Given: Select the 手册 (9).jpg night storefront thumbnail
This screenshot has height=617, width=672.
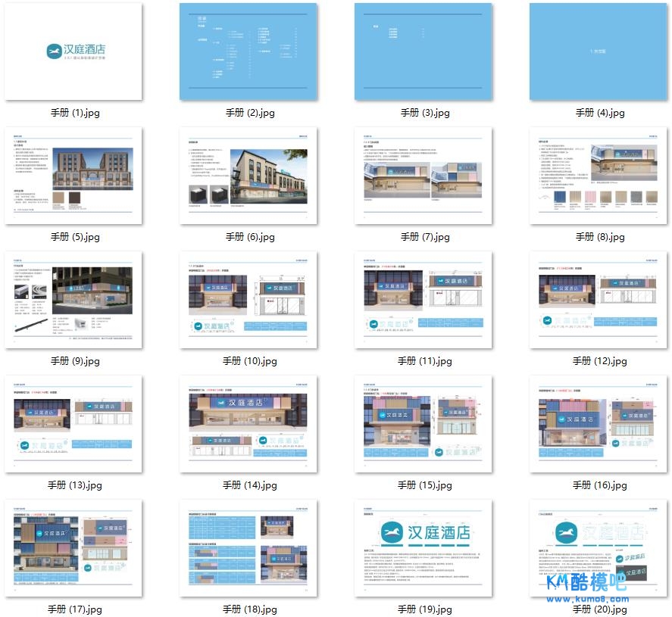Looking at the screenshot, I should pos(73,300).
